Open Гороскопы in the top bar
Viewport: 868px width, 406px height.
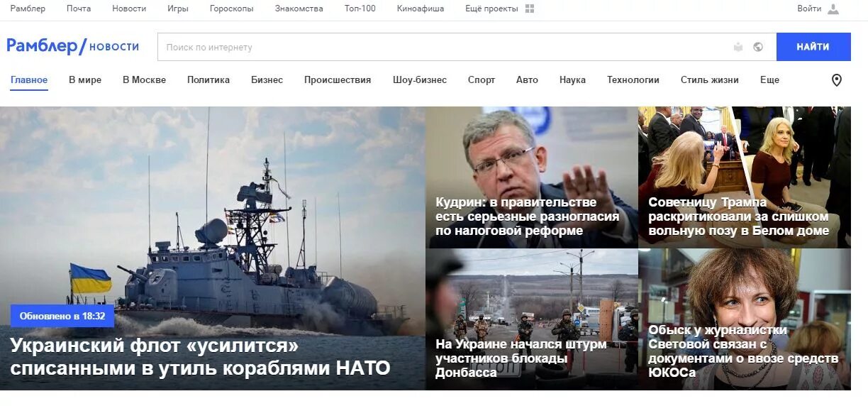(231, 9)
